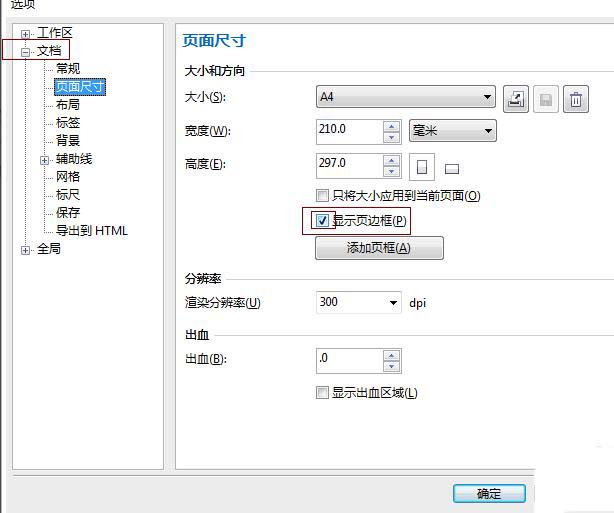Select 背景 in the tree

[x=68, y=140]
